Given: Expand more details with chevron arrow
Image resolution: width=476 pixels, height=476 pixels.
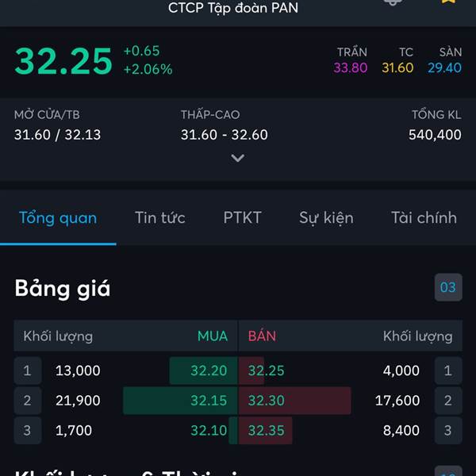Looking at the screenshot, I should tap(238, 158).
